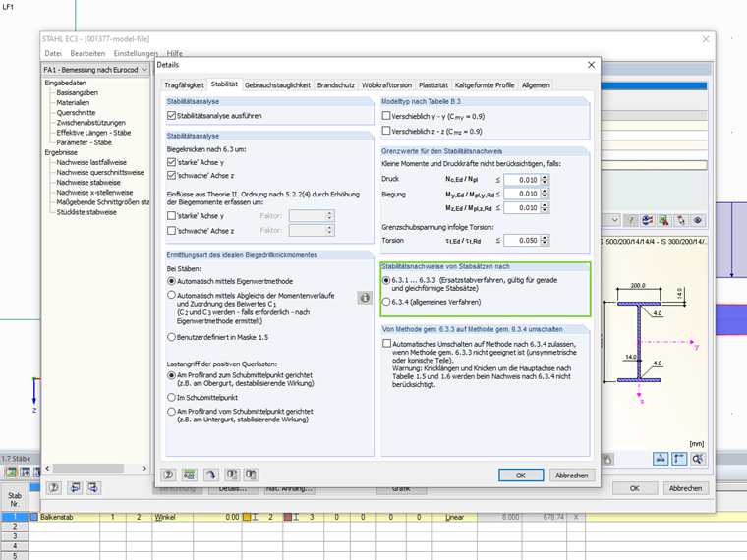Increase the 'starke' Achse y Faktor stepper

pos(329,211)
